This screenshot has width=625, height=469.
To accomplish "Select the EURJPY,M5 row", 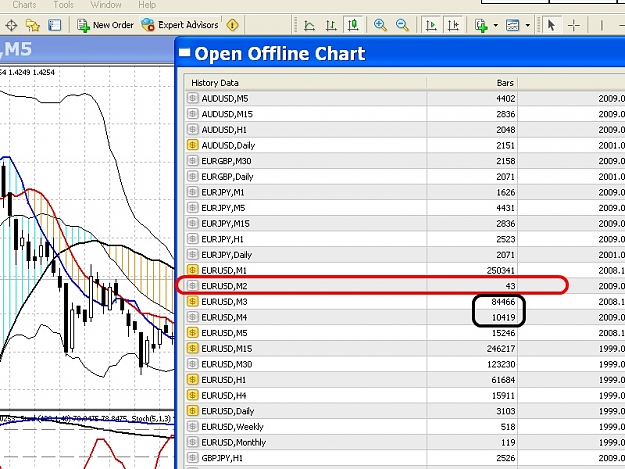I will pyautogui.click(x=405, y=208).
